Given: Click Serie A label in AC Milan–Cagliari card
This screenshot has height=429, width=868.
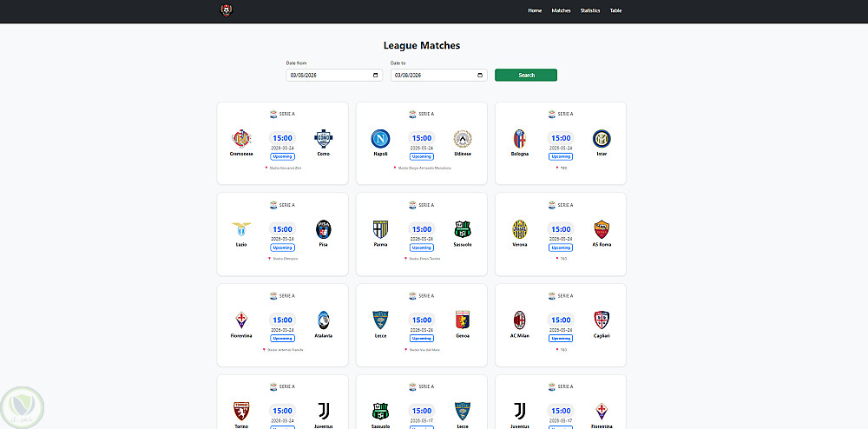Looking at the screenshot, I should point(566,296).
